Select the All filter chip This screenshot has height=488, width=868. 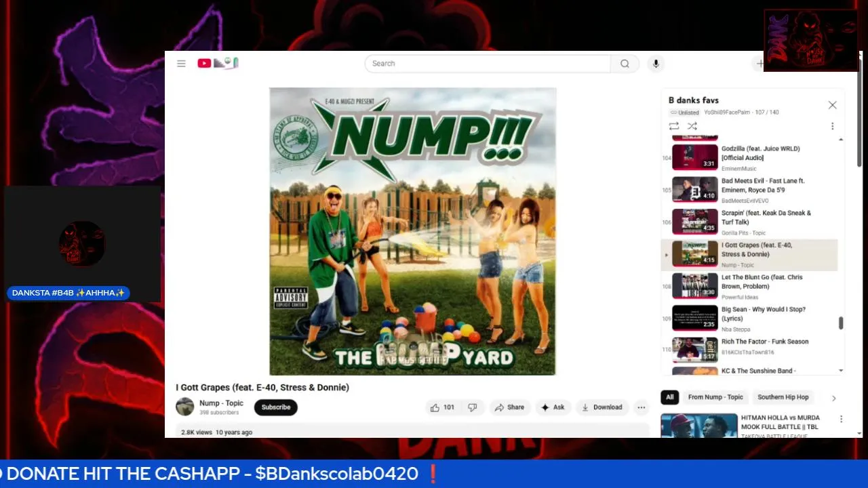(670, 397)
